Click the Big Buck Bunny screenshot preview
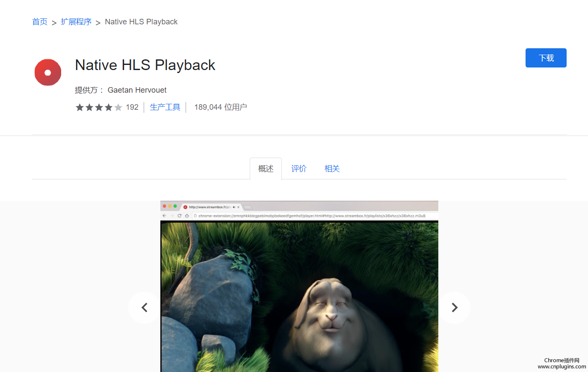 (x=299, y=286)
